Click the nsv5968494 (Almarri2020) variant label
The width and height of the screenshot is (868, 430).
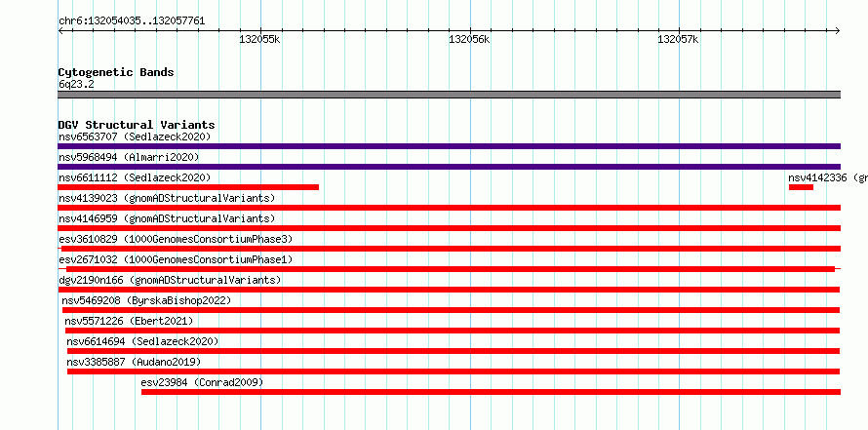point(129,157)
